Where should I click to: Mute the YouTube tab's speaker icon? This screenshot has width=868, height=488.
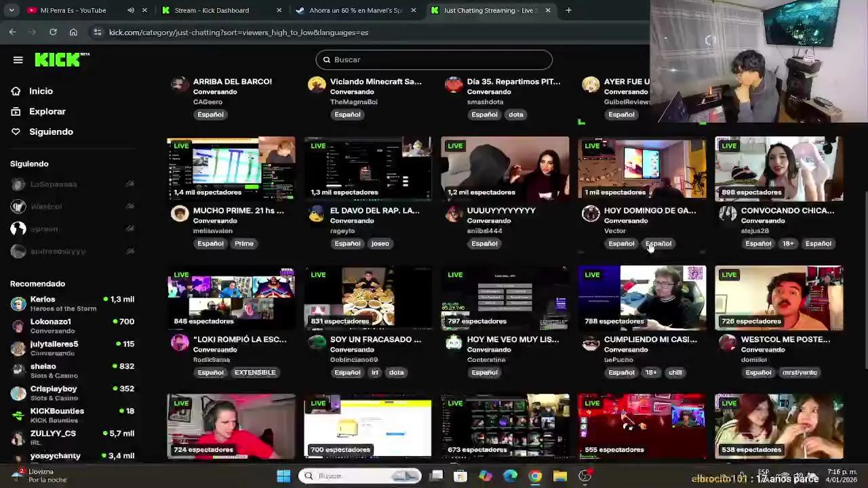point(130,10)
